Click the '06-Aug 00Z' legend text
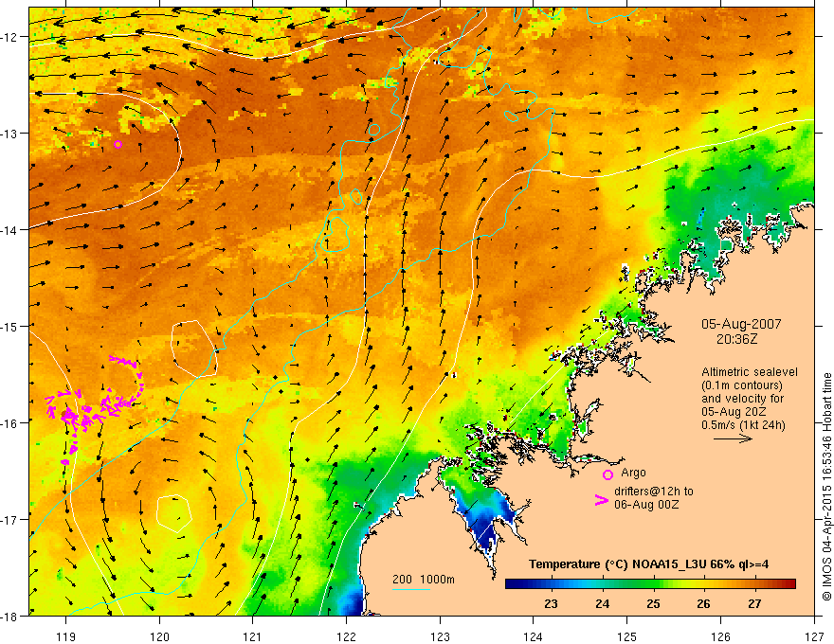This screenshot has width=834, height=644. click(646, 505)
